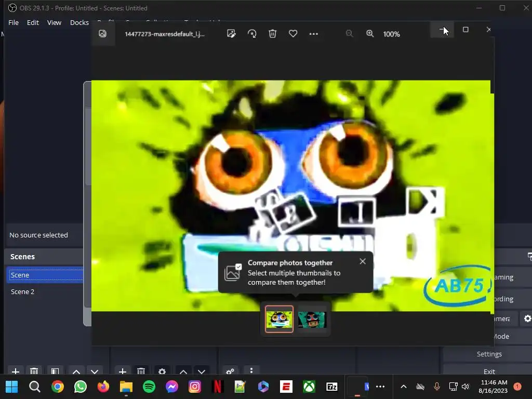Open audio mixer three-dot menu

coord(251,370)
